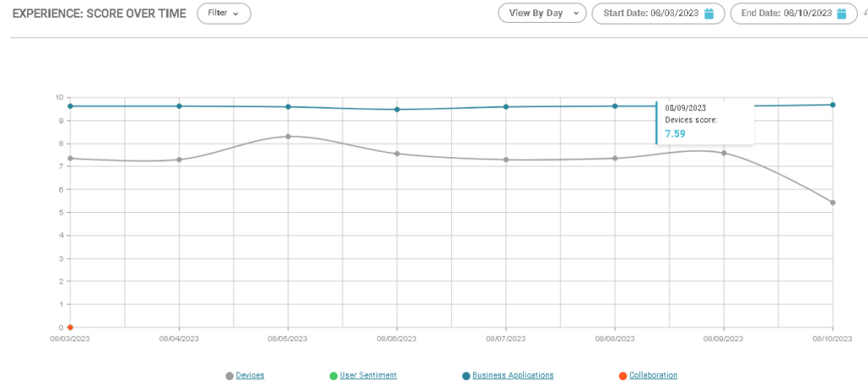
Task: Select Business Applications point on 08/06/2023
Action: pyautogui.click(x=397, y=109)
